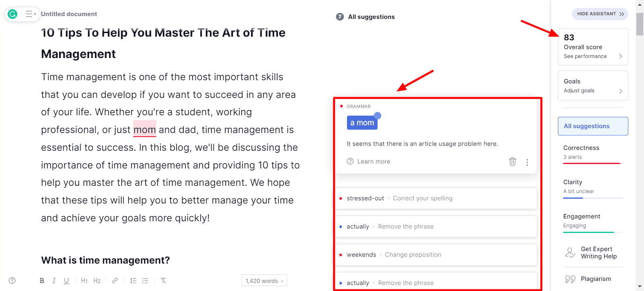Open more options on the grammar card
This screenshot has width=644, height=291.
pyautogui.click(x=527, y=162)
